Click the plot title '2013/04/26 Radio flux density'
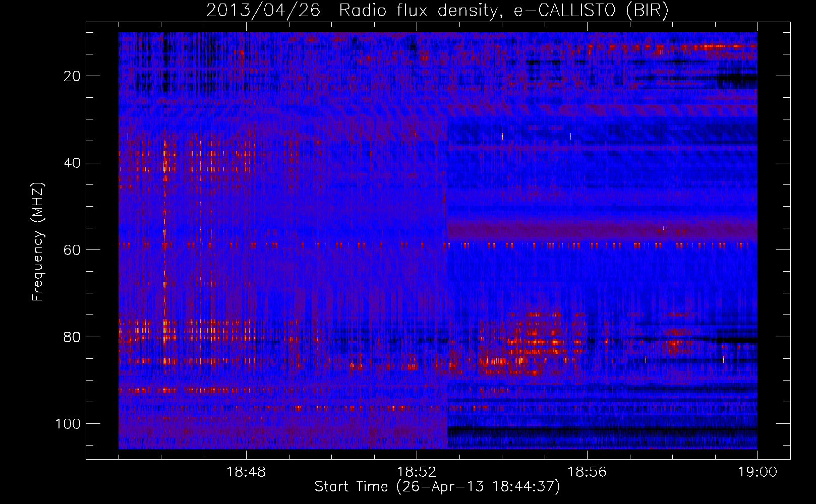816x504 pixels. [438, 10]
